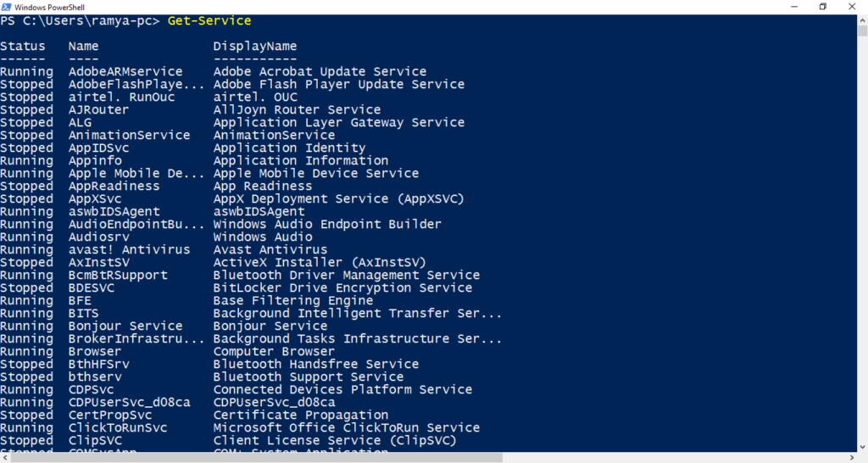Click the vertical scrollbar thumb
The image size is (868, 463).
tap(862, 34)
